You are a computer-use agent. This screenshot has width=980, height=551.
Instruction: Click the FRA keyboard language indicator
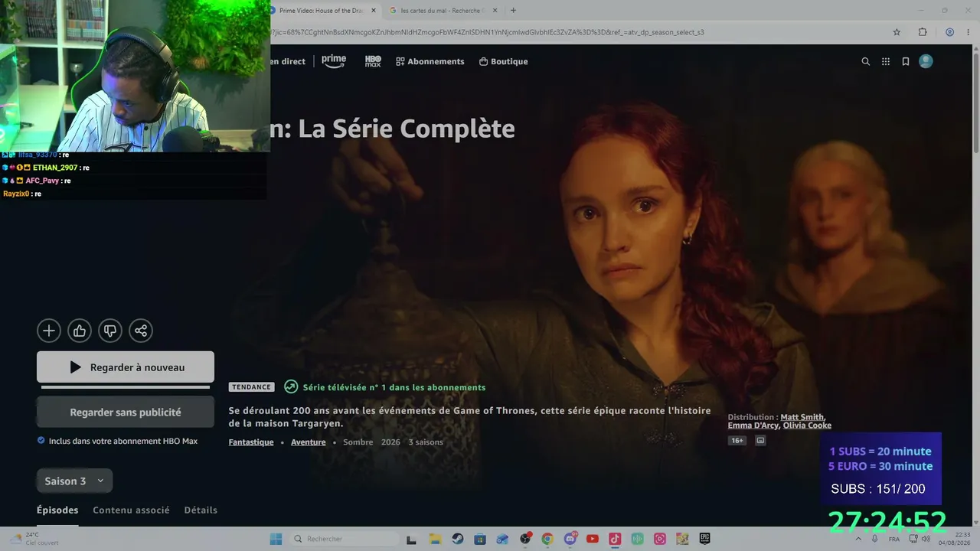pyautogui.click(x=894, y=539)
